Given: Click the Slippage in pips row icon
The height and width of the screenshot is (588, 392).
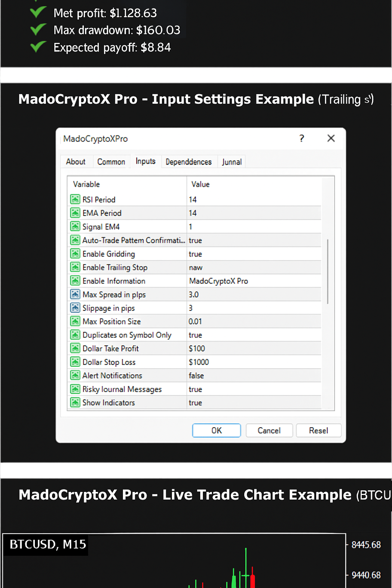Looking at the screenshot, I should point(75,308).
